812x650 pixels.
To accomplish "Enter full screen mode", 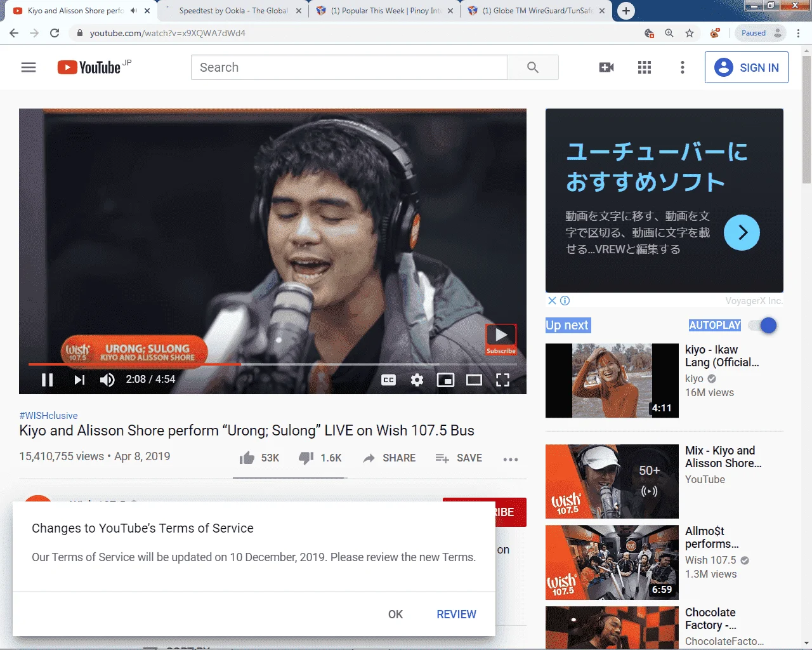I will [x=502, y=380].
